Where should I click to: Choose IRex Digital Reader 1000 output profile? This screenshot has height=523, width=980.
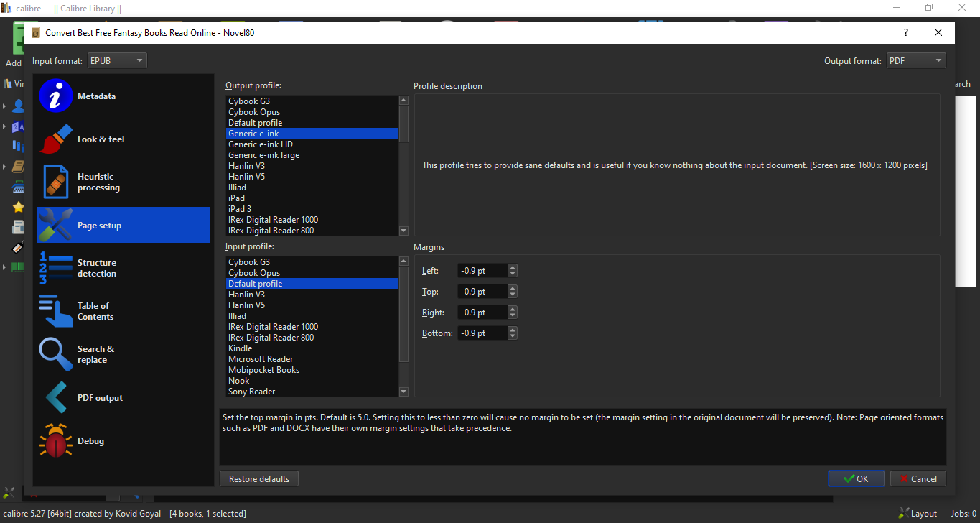312,220
